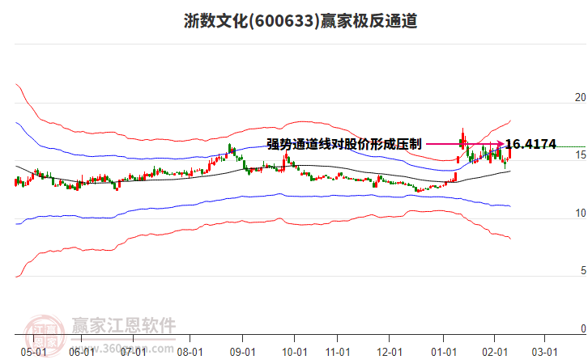This screenshot has width=588, height=364.
Task: Click the 11-01 date axis label
Action: click(338, 352)
